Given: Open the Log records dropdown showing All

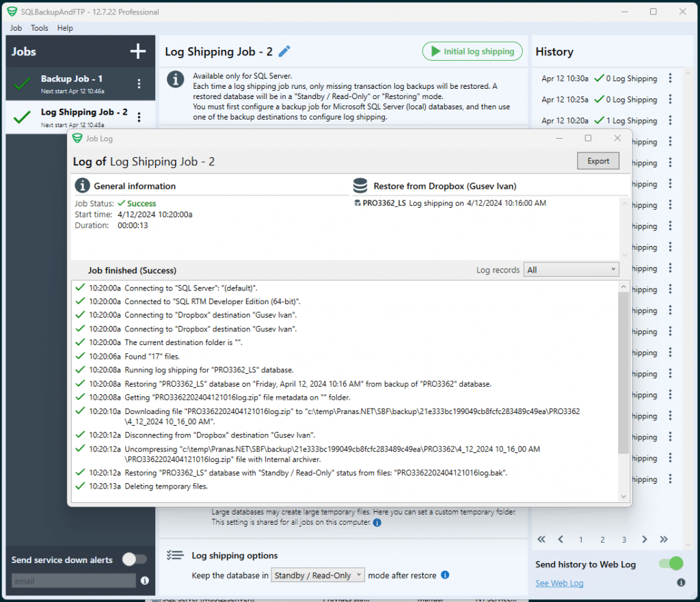Looking at the screenshot, I should [x=571, y=269].
